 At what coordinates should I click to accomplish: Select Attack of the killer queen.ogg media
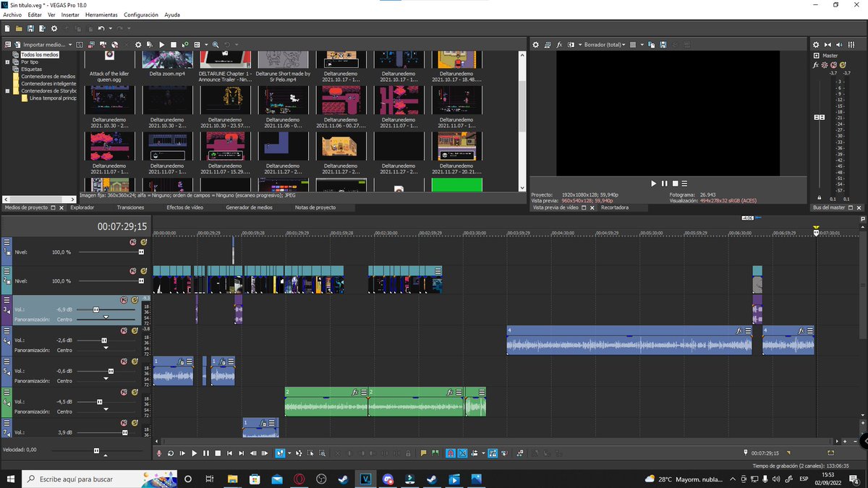pos(109,64)
